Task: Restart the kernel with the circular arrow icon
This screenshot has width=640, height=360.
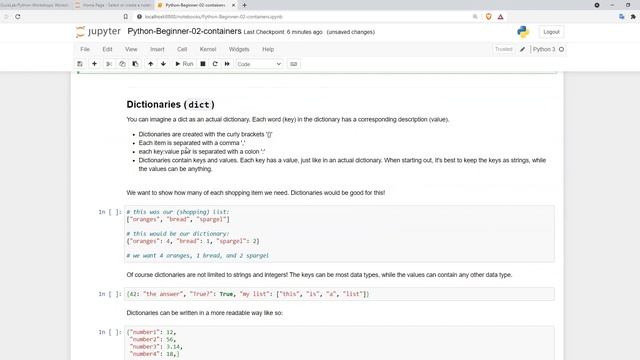Action: pos(215,64)
